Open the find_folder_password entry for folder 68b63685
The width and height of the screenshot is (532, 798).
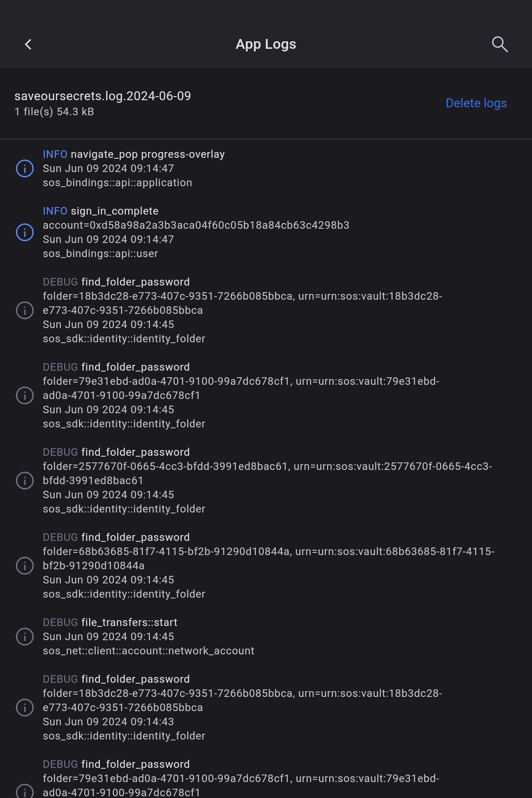(135, 537)
